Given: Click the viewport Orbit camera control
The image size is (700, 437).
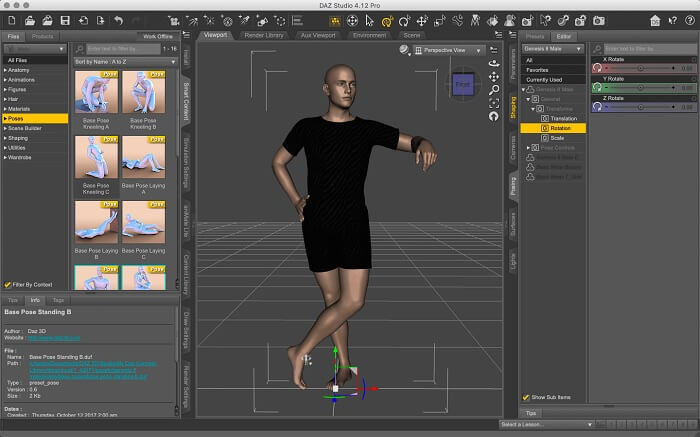Looking at the screenshot, I should coord(494,63).
